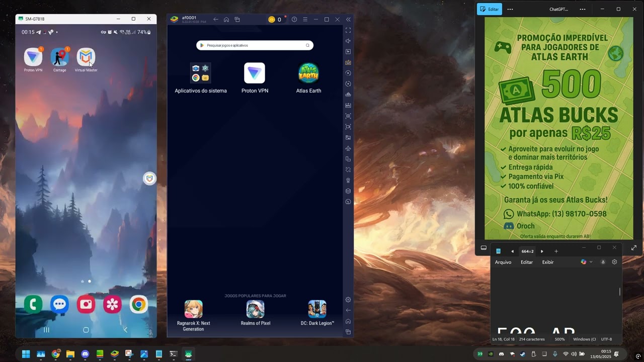Tap the phone home navigation button
644x362 pixels.
(x=86, y=330)
